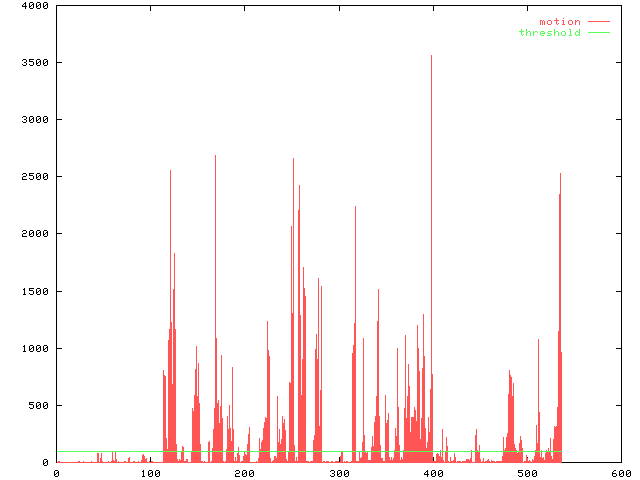
Task: Click the x-axis label 300
Action: pos(338,472)
